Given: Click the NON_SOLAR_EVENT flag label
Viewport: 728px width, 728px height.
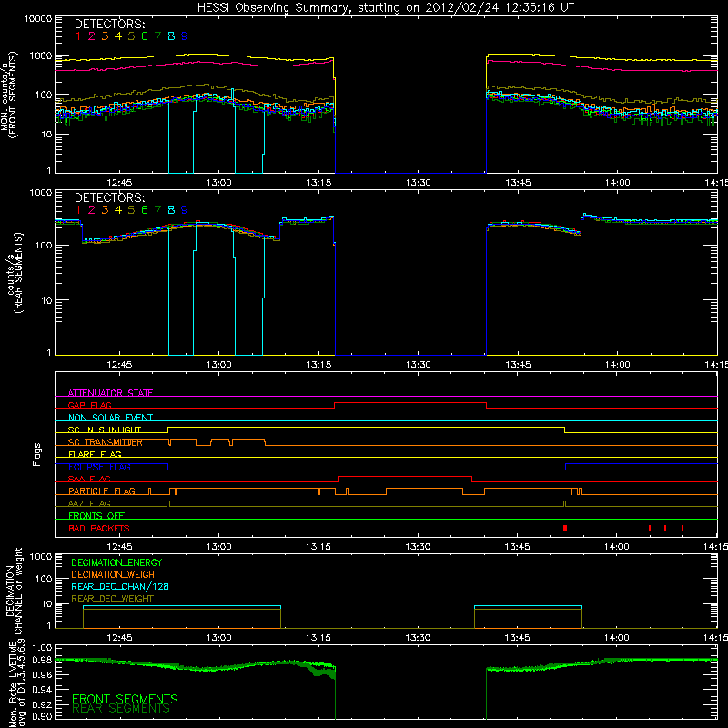Looking at the screenshot, I should [x=110, y=418].
